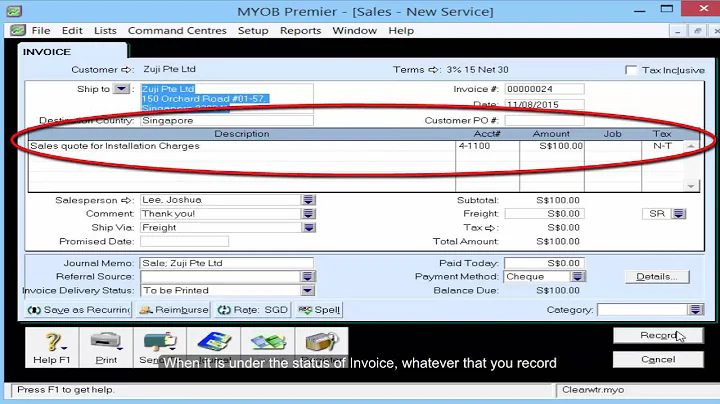The height and width of the screenshot is (404, 720).
Task: Open the Journal toolbar icon
Action: click(214, 348)
